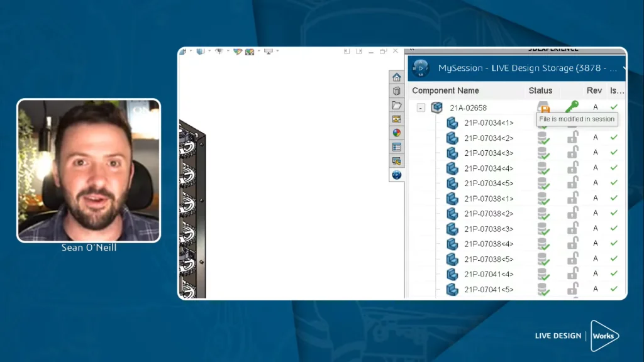Viewport: 644px width, 362px height.
Task: Collapse the 21A-02658 assembly tree node
Action: pyautogui.click(x=421, y=108)
